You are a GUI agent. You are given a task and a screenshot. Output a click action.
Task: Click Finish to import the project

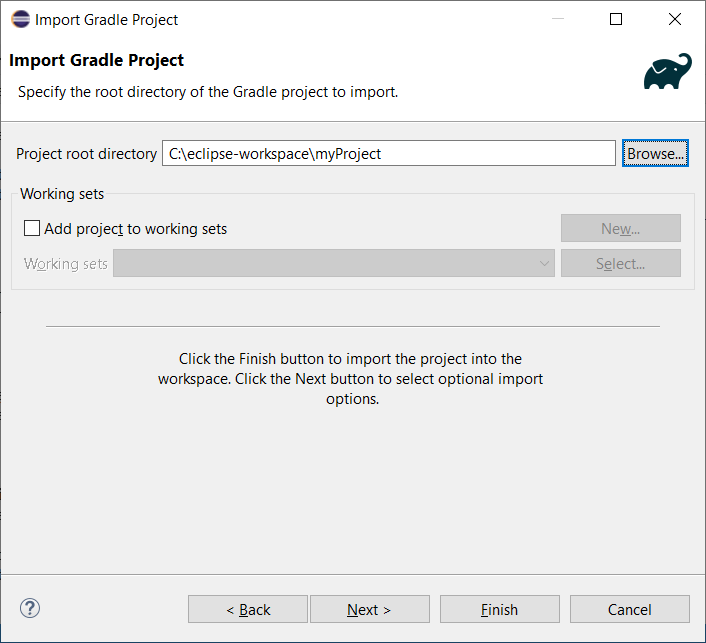(499, 610)
